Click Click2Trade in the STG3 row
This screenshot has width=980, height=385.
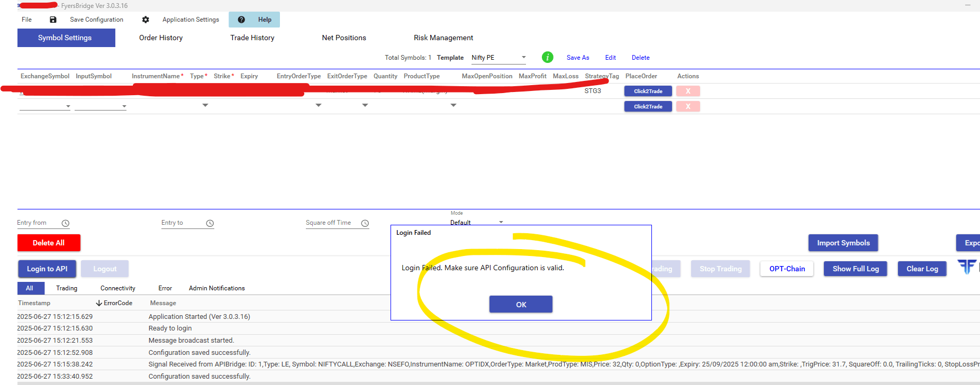pos(648,91)
